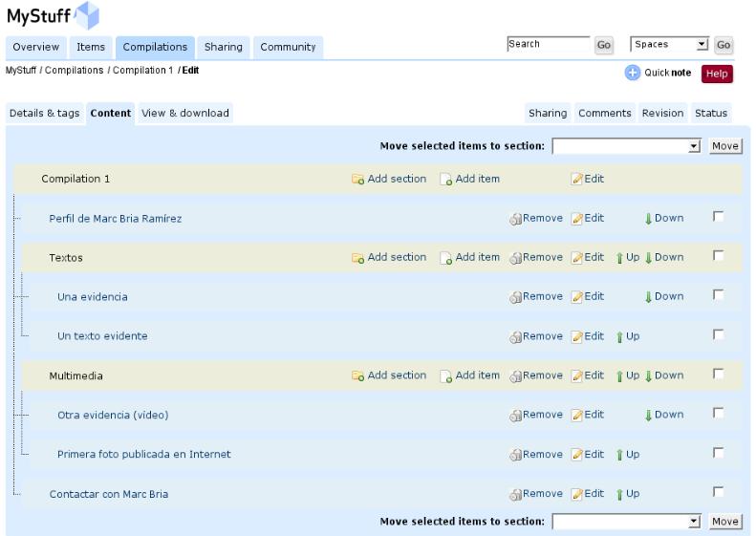Click Add section icon in Compilation 1 row
The image size is (756, 536).
(x=358, y=180)
